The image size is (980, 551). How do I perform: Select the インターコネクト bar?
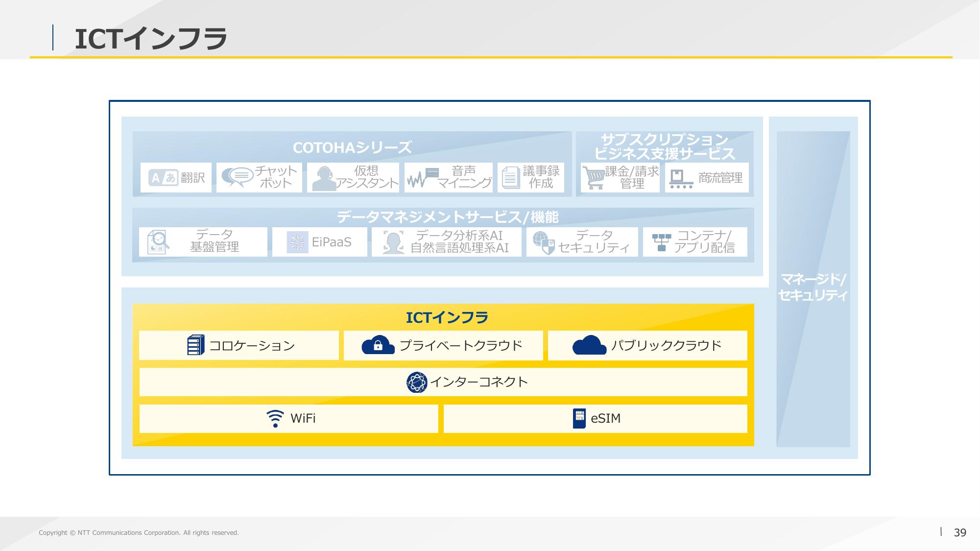point(443,382)
